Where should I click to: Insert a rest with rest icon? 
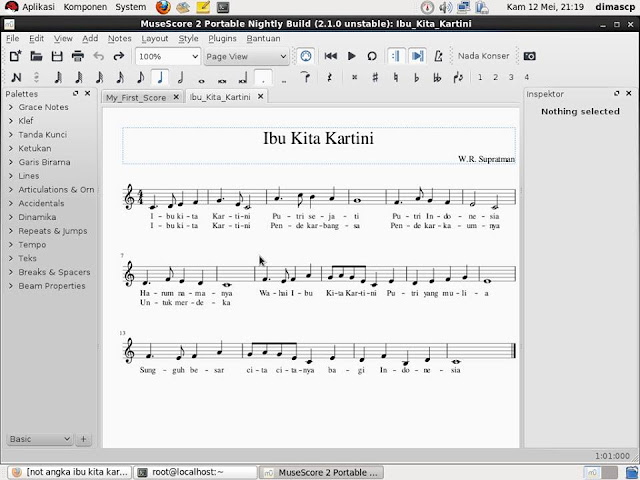tap(329, 77)
